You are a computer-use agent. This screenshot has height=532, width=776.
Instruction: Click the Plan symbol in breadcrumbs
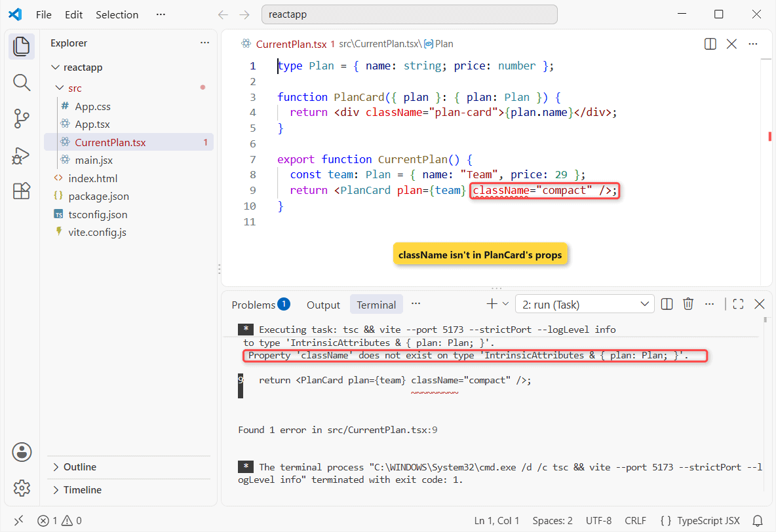pos(439,44)
